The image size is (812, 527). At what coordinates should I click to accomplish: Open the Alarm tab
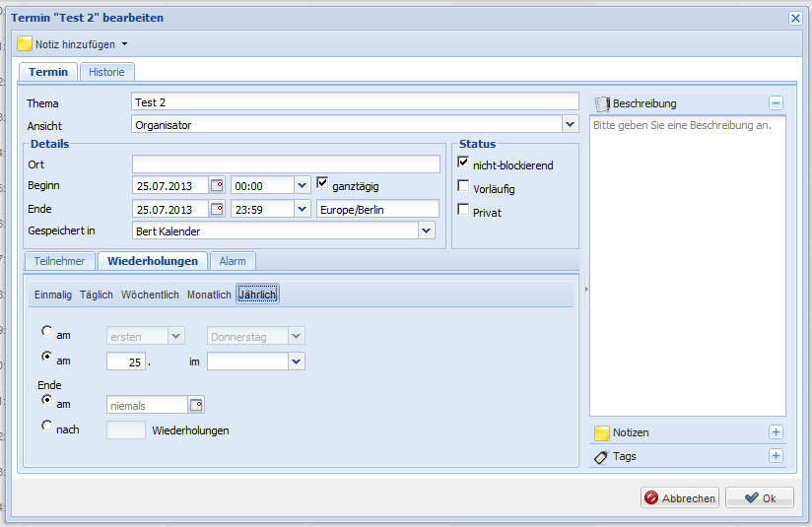(x=233, y=261)
